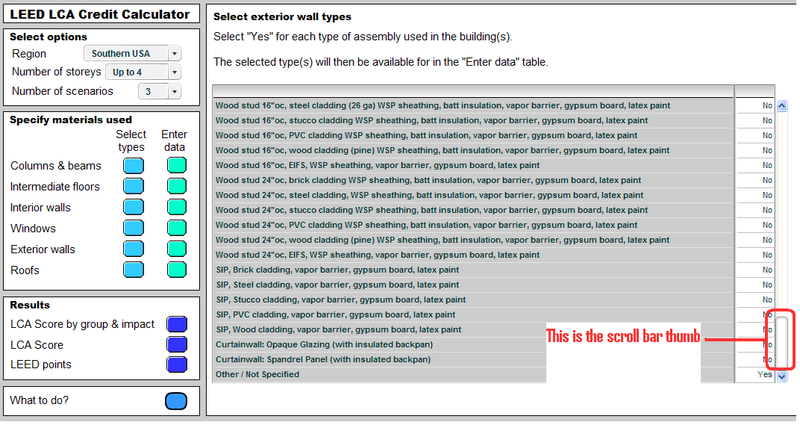The width and height of the screenshot is (800, 425).
Task: Open Interior walls Enter data button
Action: tap(177, 207)
